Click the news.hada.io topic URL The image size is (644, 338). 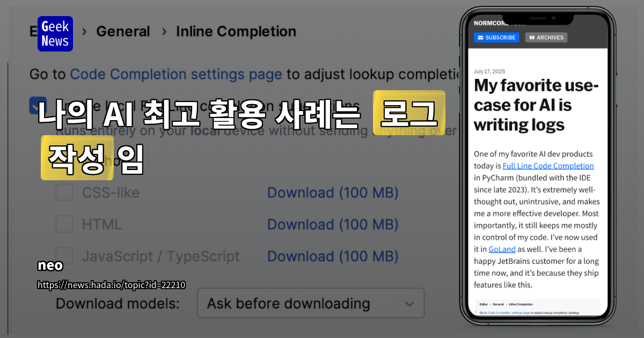[x=112, y=285]
